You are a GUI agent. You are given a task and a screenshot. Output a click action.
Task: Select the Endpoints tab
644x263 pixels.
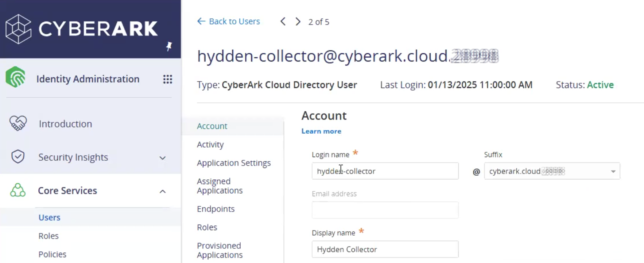(216, 209)
